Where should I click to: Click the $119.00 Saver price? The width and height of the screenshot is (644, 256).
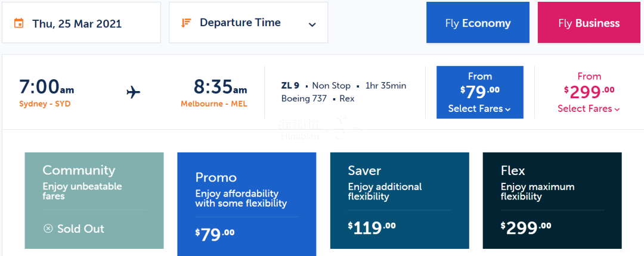pos(371,227)
